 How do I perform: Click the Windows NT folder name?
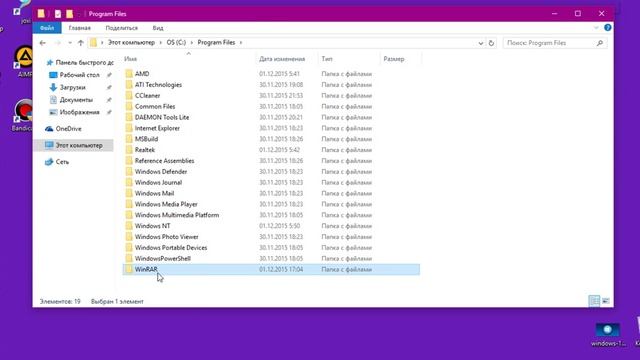tap(153, 226)
